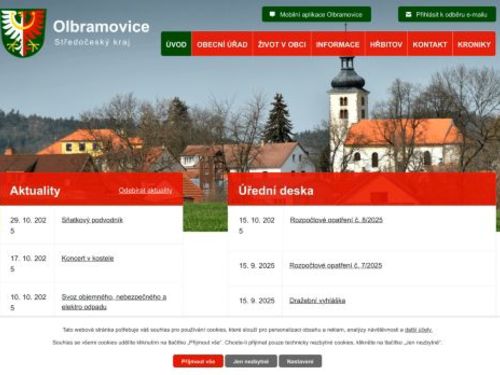Open the KONTAKT menu

coord(430,44)
